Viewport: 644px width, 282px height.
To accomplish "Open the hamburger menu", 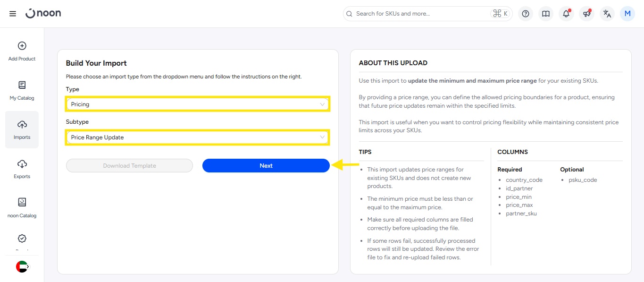I will pos(13,14).
